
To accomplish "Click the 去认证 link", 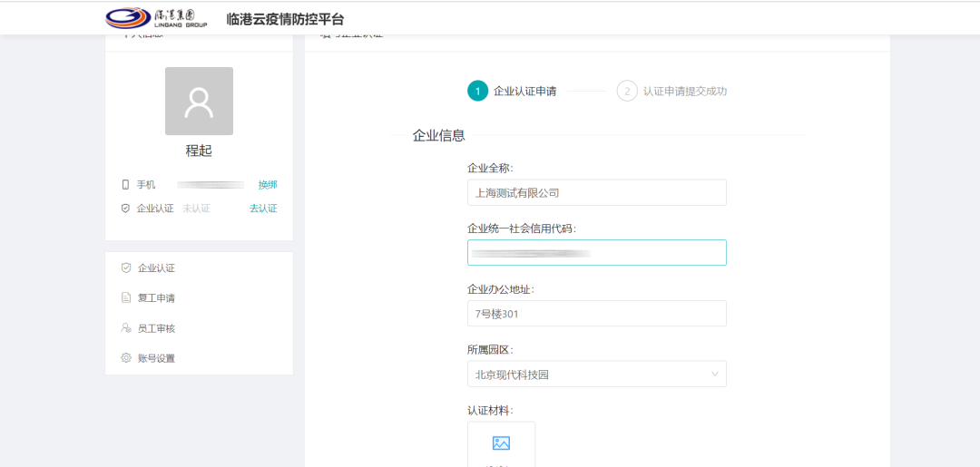I will pos(263,208).
